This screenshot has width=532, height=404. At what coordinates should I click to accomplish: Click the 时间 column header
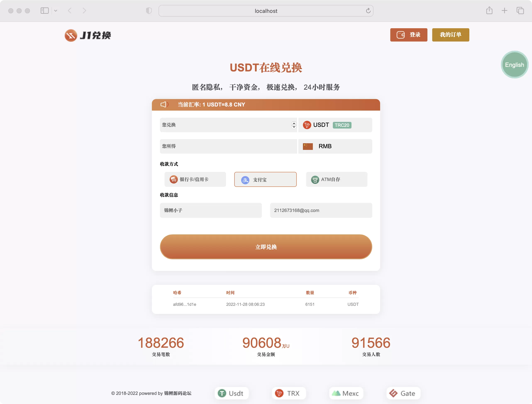(230, 293)
